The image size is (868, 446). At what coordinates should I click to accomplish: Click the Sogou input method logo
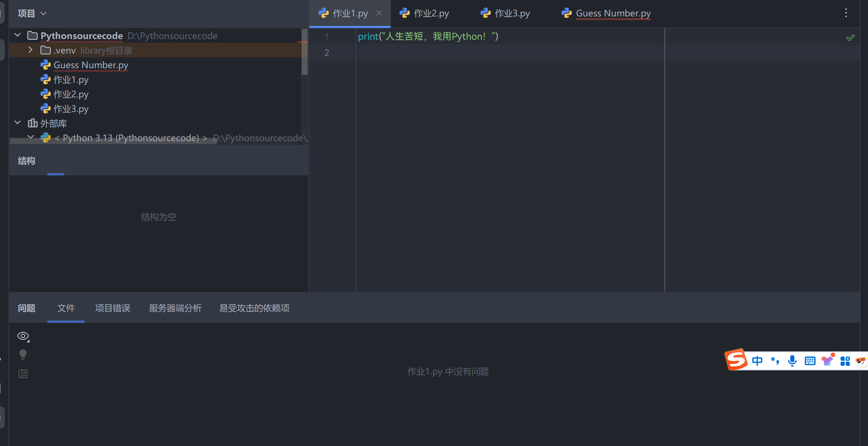[736, 360]
